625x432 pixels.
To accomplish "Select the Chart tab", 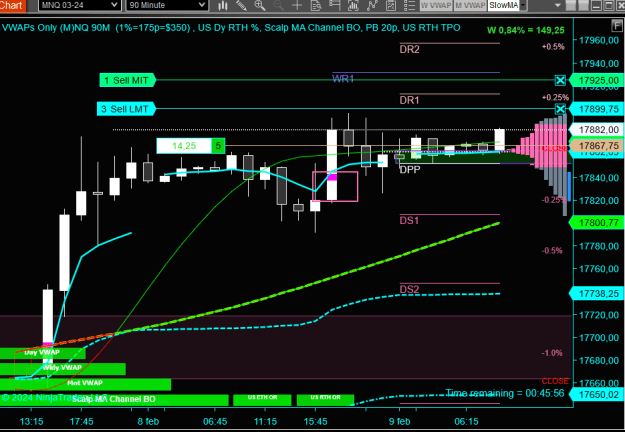I will click(12, 5).
